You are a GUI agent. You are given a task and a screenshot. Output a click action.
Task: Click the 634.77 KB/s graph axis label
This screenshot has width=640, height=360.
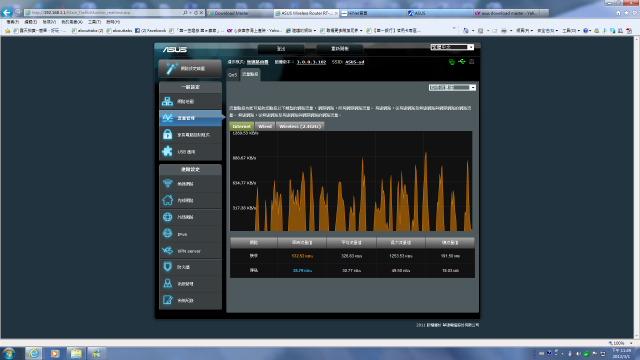click(x=244, y=183)
